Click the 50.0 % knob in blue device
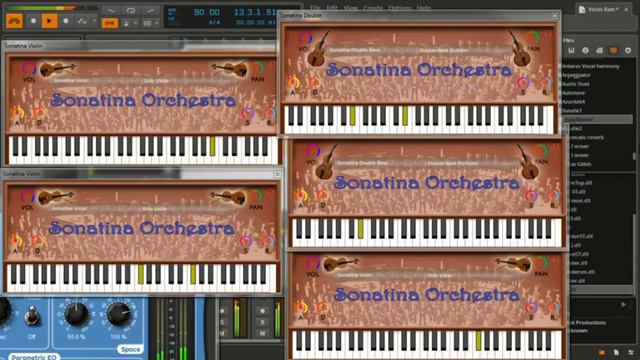 76,314
